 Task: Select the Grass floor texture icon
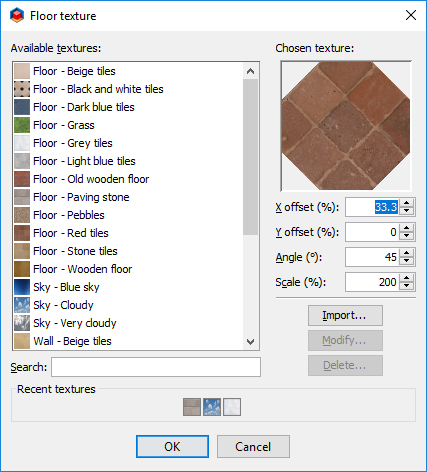point(22,125)
